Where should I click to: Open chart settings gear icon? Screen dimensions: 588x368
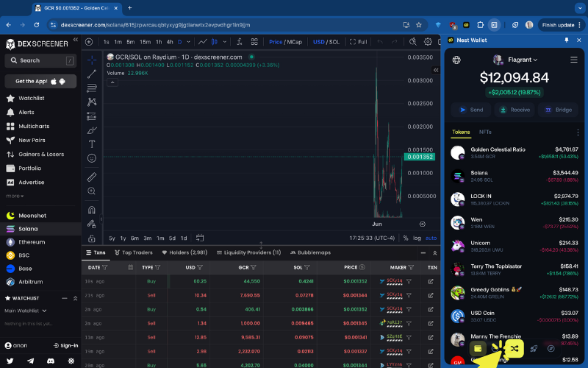[x=428, y=42]
